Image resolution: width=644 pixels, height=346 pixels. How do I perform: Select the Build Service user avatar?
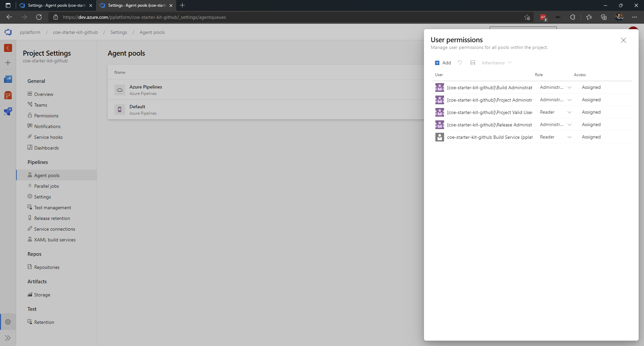pyautogui.click(x=440, y=137)
